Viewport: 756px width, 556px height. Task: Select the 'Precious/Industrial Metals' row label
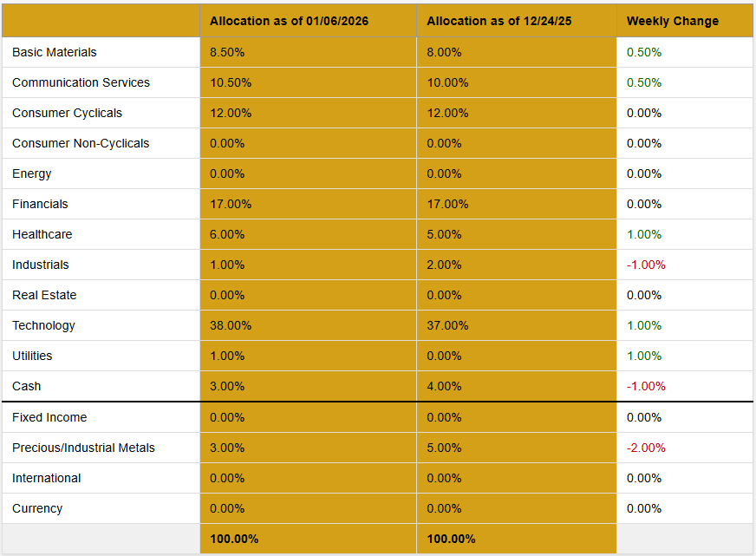[x=83, y=448]
